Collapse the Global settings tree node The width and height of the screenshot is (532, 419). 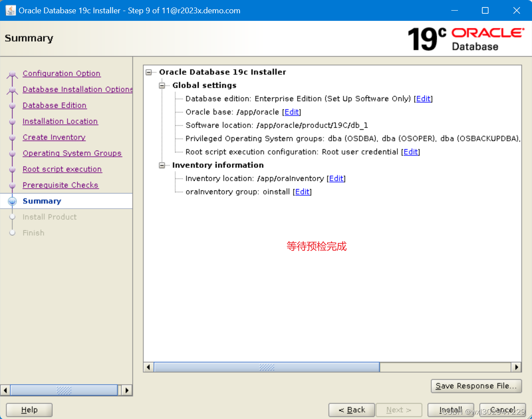162,85
